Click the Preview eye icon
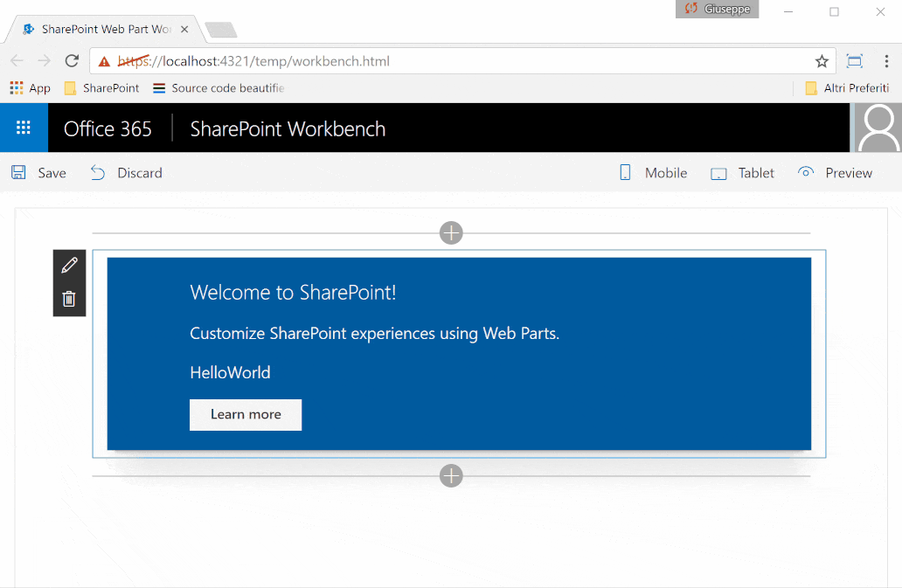902x588 pixels. pos(806,172)
